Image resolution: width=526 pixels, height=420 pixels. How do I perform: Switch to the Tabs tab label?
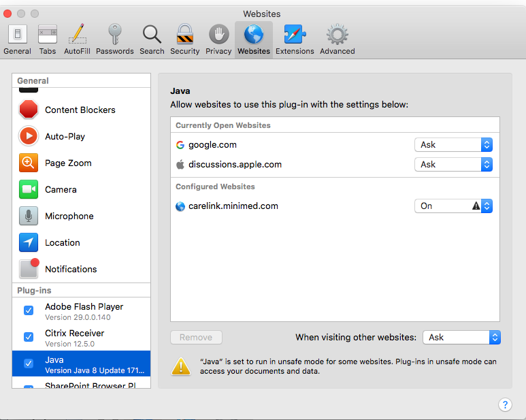(x=48, y=51)
